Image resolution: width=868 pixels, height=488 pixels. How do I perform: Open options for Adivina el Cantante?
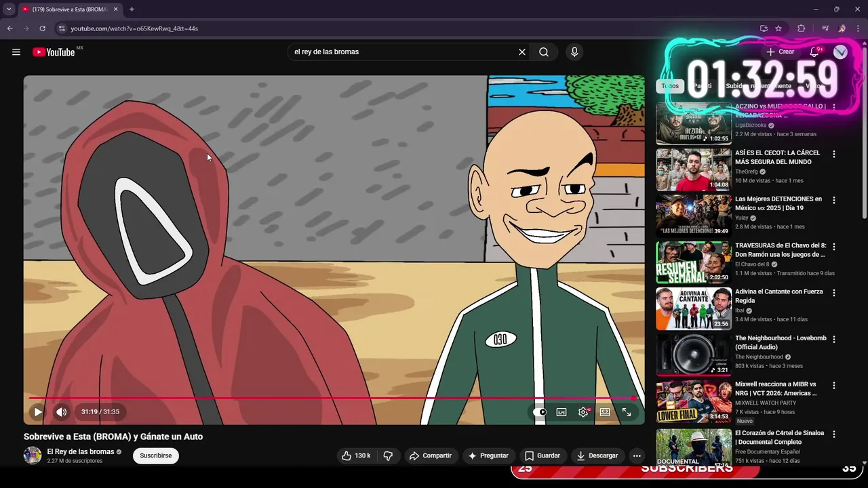pos(834,293)
